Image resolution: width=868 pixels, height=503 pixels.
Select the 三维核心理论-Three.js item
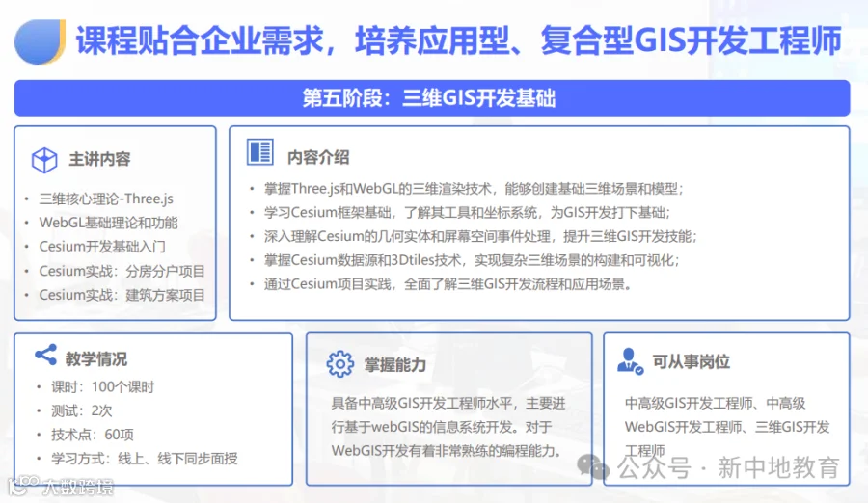pos(106,199)
